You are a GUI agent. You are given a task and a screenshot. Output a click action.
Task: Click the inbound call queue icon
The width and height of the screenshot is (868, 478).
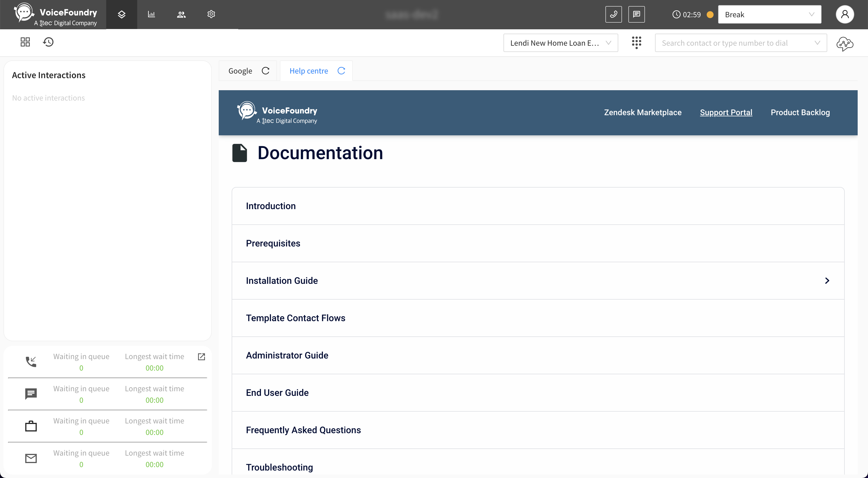point(31,362)
